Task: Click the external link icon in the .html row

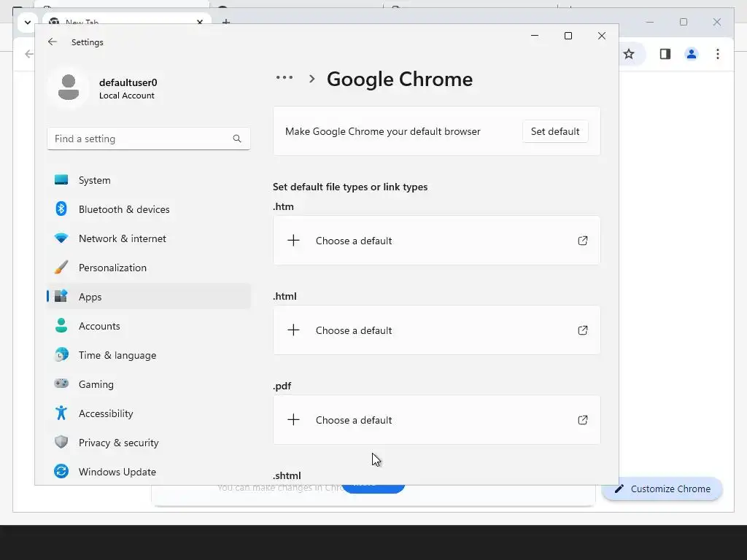Action: (x=582, y=330)
